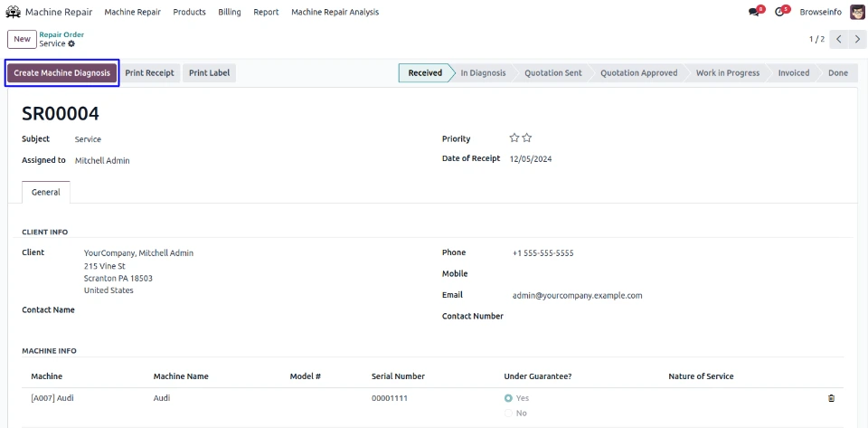Click the Print Receipt button

click(149, 72)
